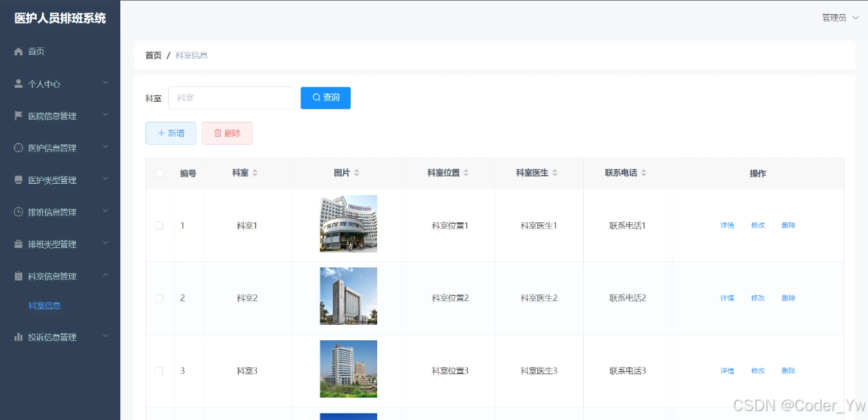Click the red 删除 batch delete button
Screen dimensions: 868x420
pyautogui.click(x=227, y=134)
